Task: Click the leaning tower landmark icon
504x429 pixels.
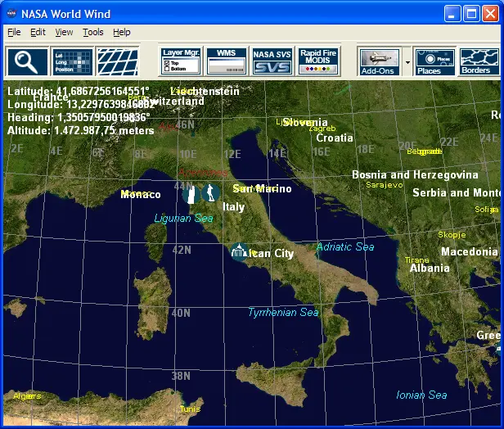Action: (191, 194)
